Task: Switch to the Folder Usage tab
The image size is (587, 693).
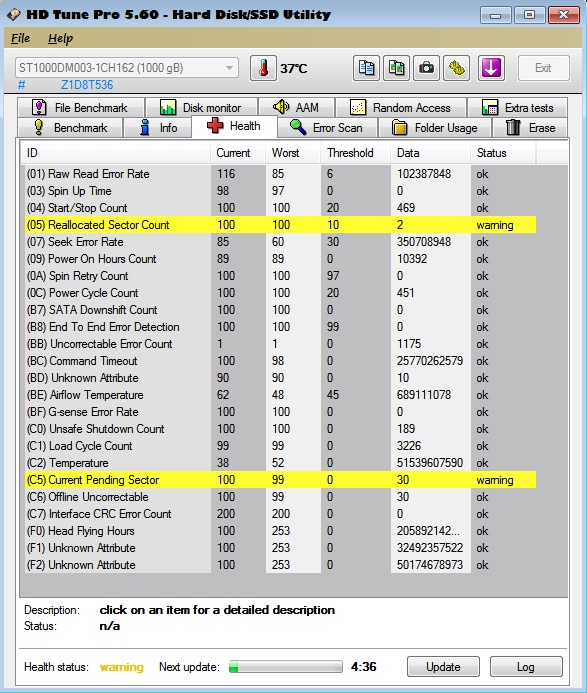Action: coord(435,128)
